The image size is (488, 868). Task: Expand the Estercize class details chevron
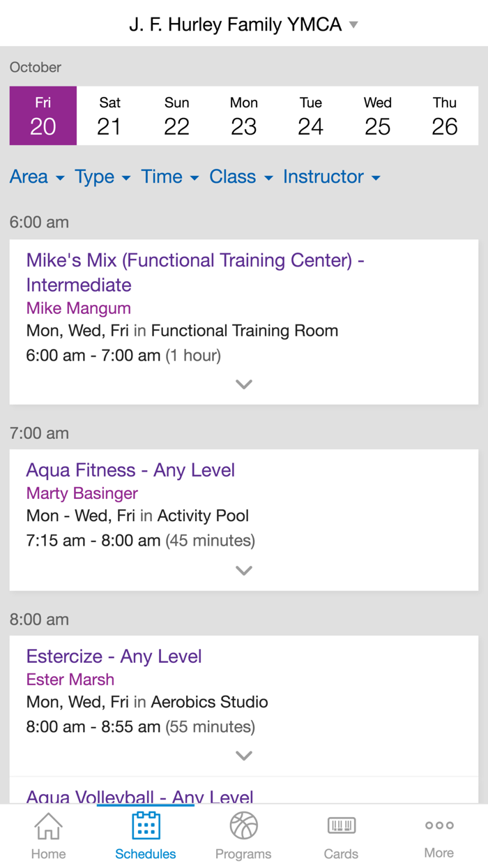click(243, 756)
